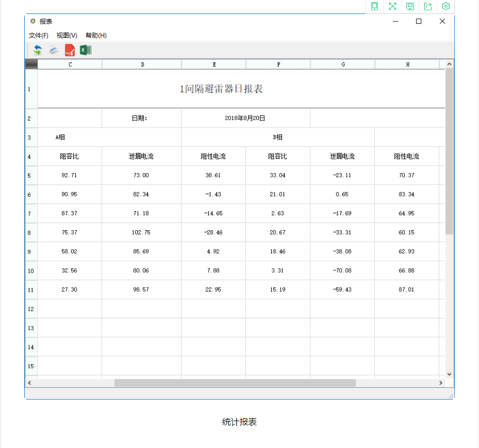Open the 帮助(H) menu
The image size is (479, 448).
pos(96,35)
